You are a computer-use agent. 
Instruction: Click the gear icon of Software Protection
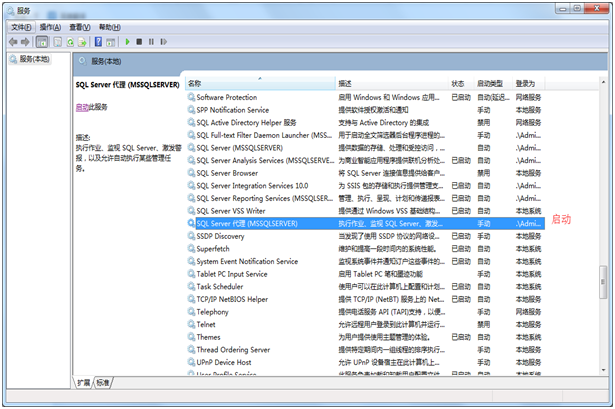pyautogui.click(x=191, y=97)
